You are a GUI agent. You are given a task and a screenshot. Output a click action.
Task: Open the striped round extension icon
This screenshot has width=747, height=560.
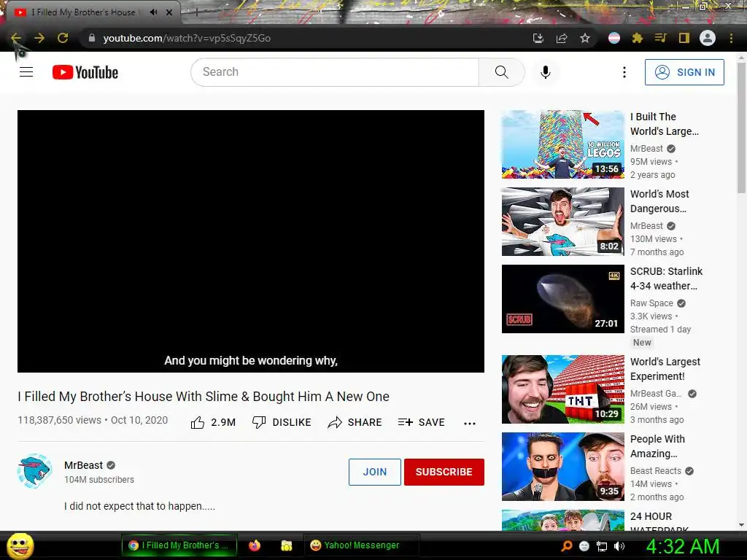614,38
